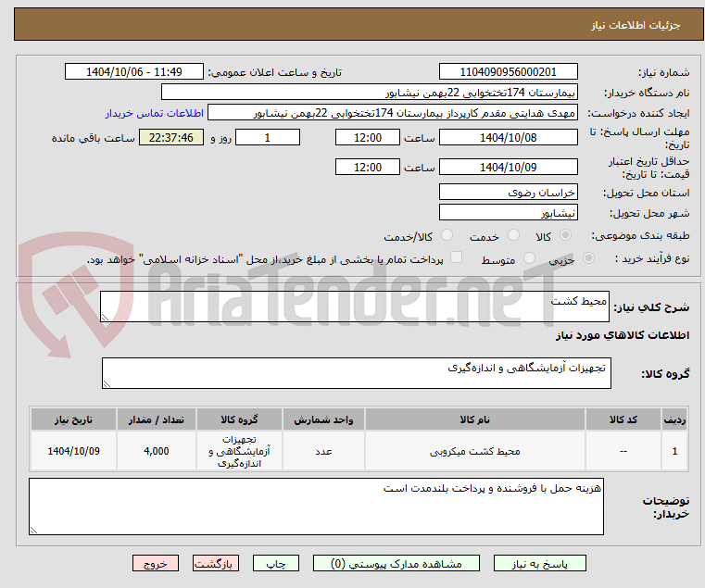Click the استان محل تحویل field

(508, 192)
